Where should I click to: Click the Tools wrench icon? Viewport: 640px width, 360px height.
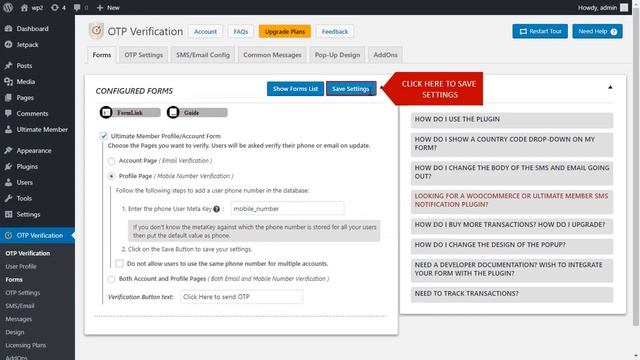pos(8,198)
